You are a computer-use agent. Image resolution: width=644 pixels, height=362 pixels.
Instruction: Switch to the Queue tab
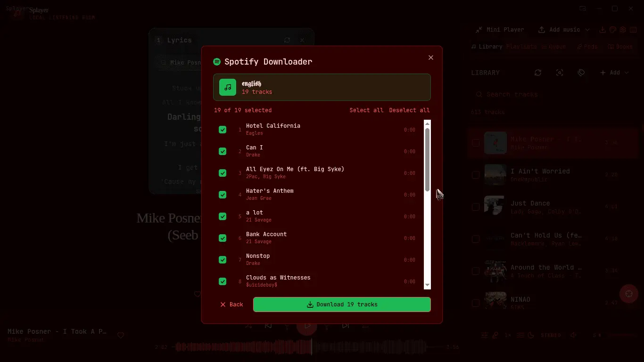[554, 47]
